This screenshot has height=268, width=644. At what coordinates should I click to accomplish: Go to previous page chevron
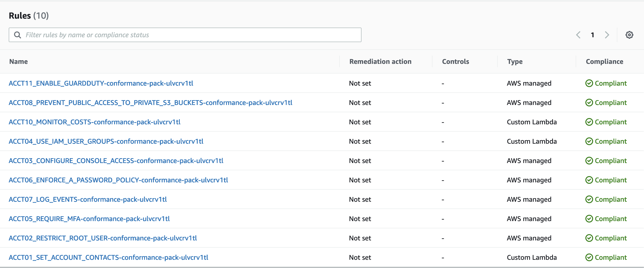578,35
